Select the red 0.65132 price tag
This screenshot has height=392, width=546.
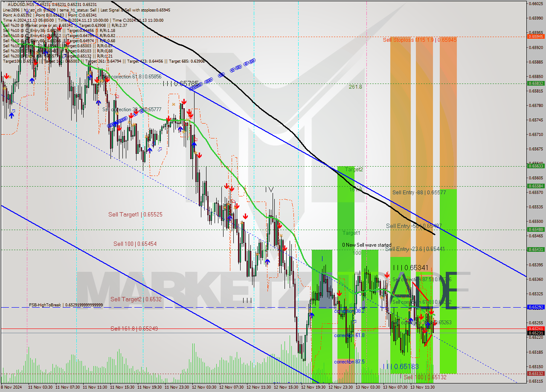(536, 374)
